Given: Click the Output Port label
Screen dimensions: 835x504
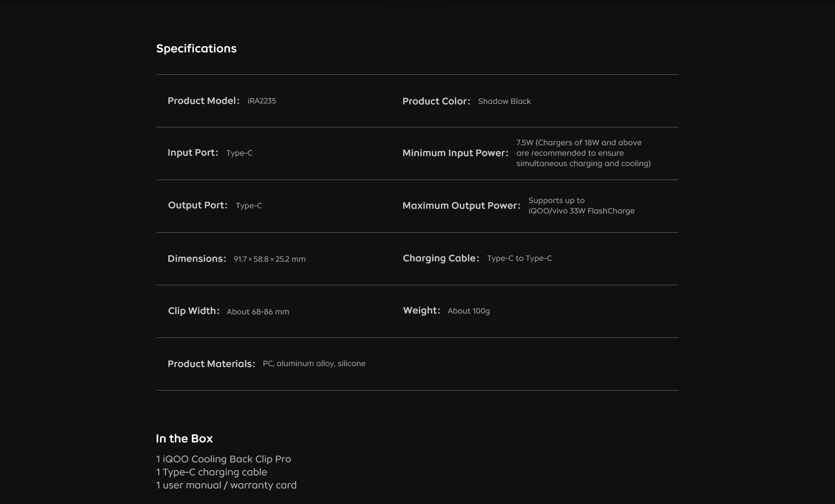Looking at the screenshot, I should 197,205.
